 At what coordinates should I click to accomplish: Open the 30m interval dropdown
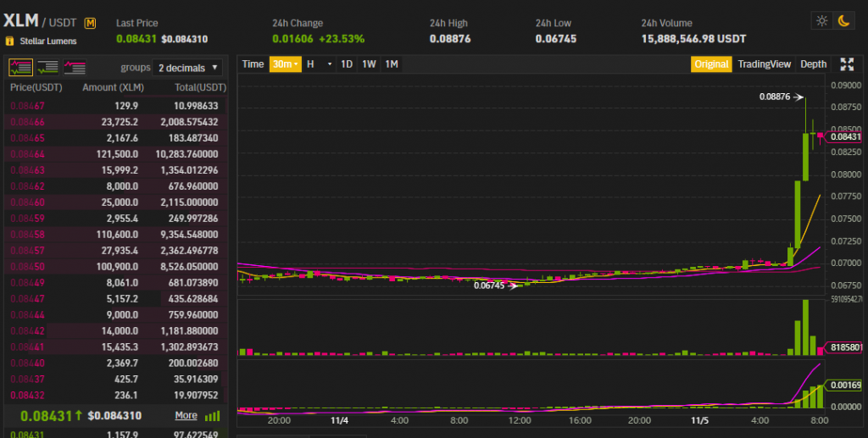point(284,64)
